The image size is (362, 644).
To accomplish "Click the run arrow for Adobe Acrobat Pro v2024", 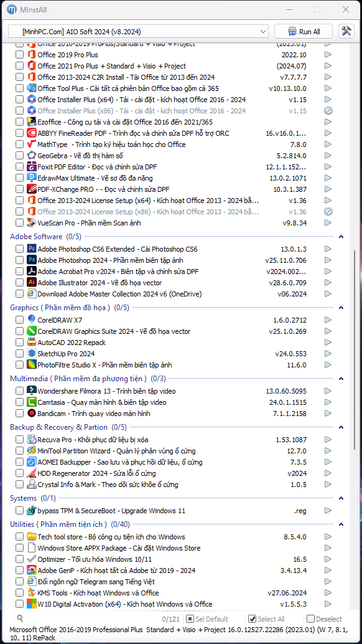I will click(328, 271).
